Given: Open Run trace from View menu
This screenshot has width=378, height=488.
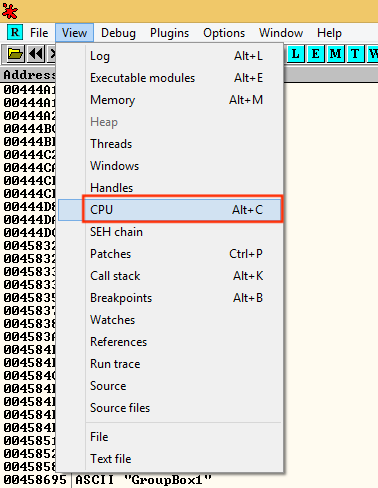Looking at the screenshot, I should tap(170, 364).
